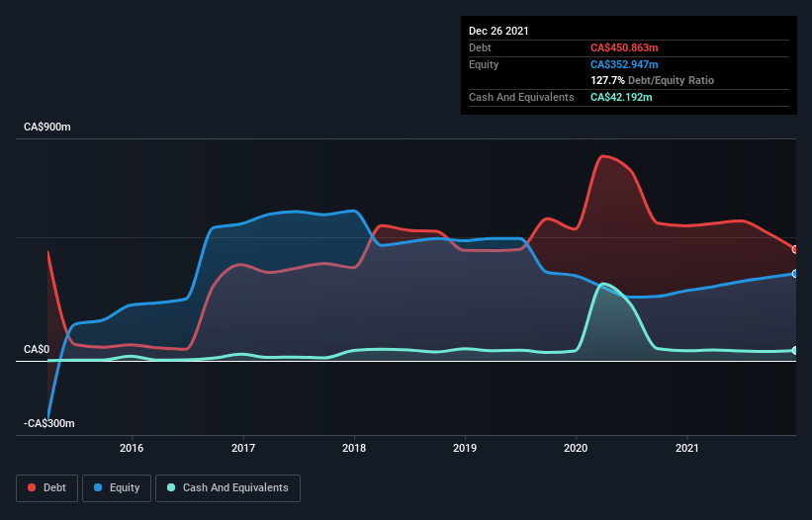The width and height of the screenshot is (812, 520).
Task: Select the blue Equity endpoint marker
Action: pos(795,274)
